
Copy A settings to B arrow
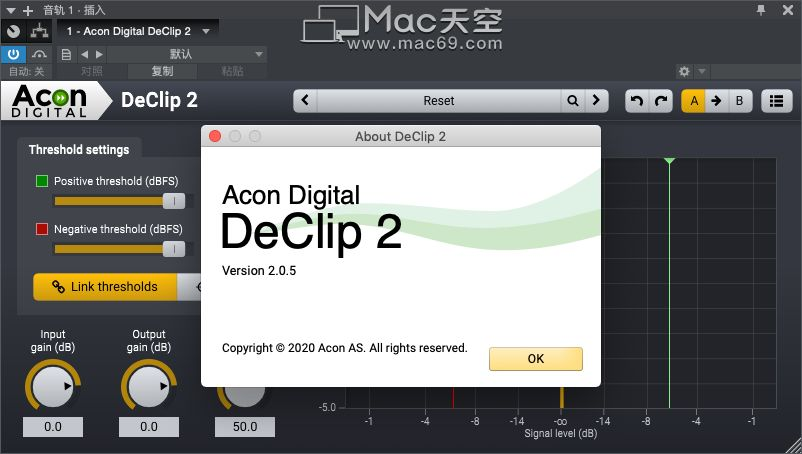pos(717,101)
